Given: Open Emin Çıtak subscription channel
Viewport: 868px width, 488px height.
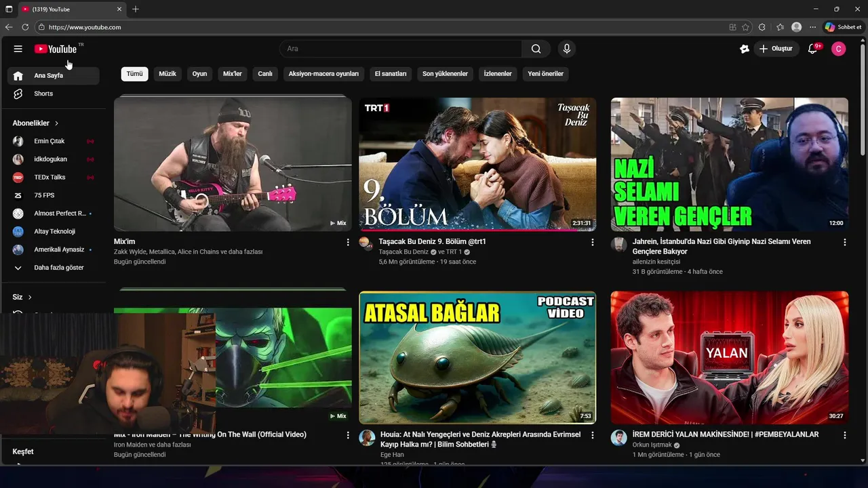Looking at the screenshot, I should click(54, 141).
